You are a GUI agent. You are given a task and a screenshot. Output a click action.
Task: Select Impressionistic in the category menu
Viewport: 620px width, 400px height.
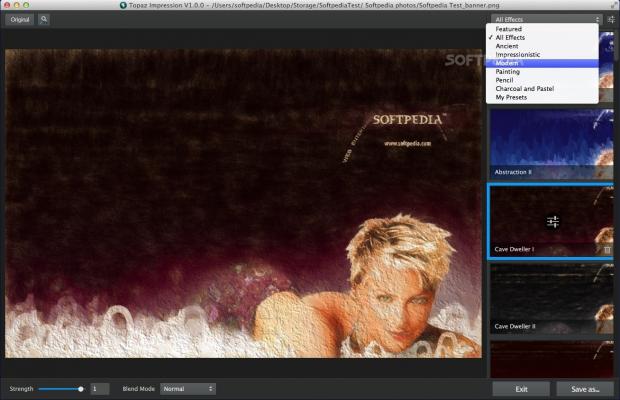[x=518, y=54]
